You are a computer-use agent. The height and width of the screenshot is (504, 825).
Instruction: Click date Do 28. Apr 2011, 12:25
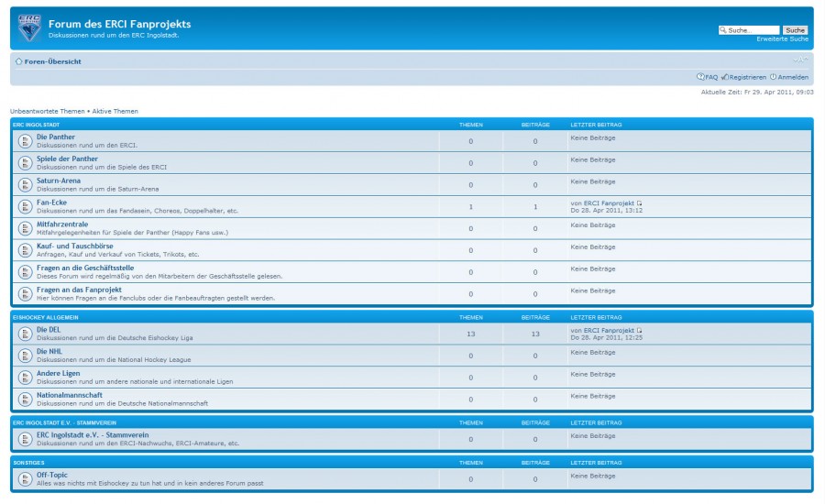coord(606,338)
